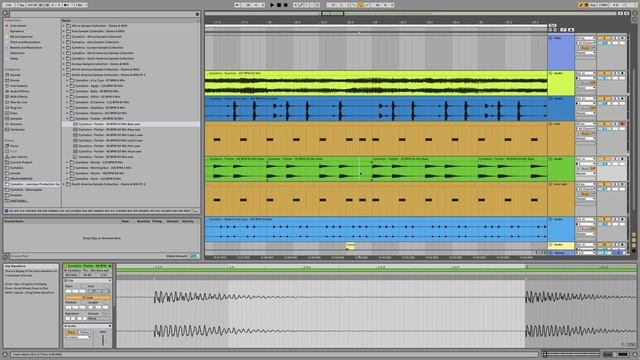This screenshot has width=640, height=360.
Task: Open warp mode chooser below Warp
Action: tap(78, 338)
